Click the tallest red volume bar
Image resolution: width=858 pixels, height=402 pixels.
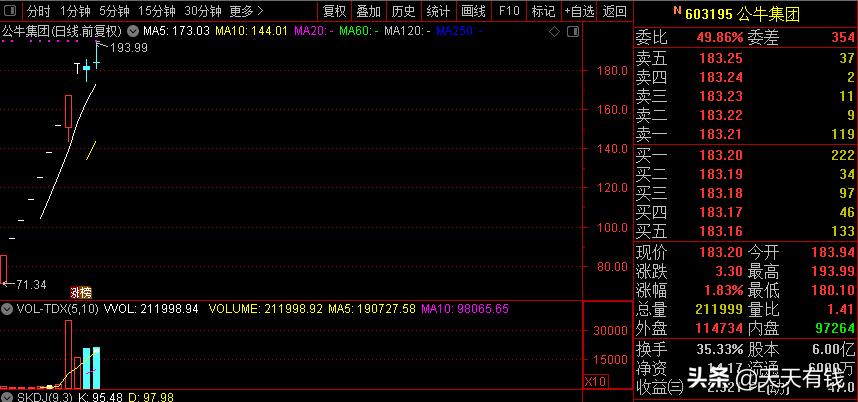[68, 354]
